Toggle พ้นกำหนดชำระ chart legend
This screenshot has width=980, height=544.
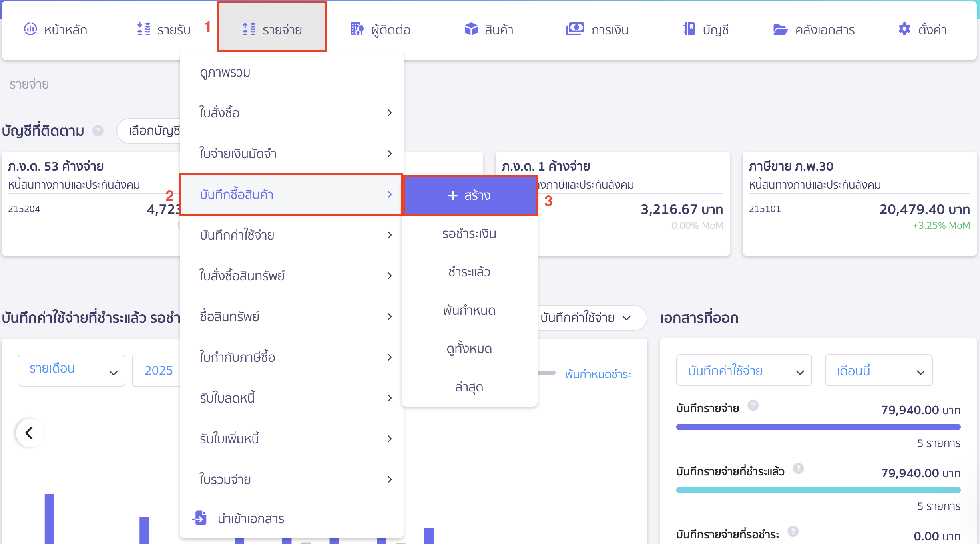click(598, 374)
